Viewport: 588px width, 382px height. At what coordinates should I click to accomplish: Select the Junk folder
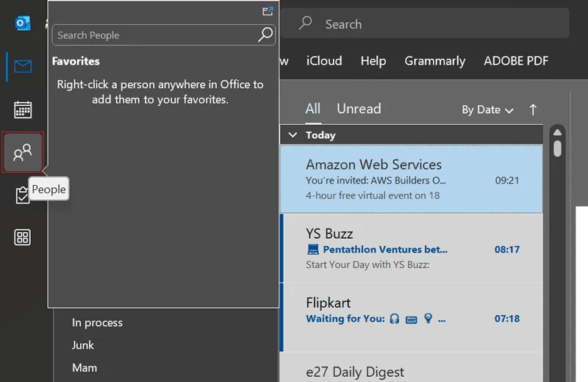coord(83,345)
